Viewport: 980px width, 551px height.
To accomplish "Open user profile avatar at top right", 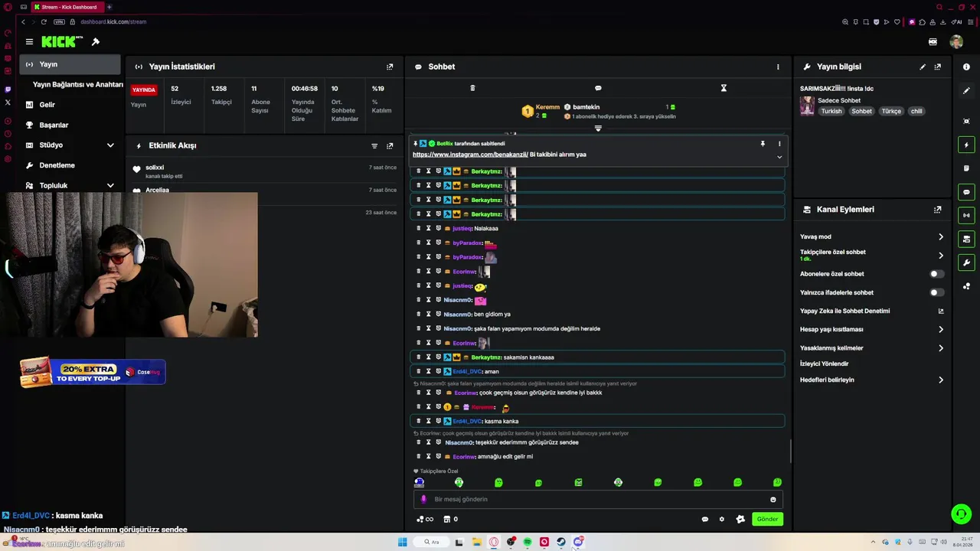I will coord(956,42).
